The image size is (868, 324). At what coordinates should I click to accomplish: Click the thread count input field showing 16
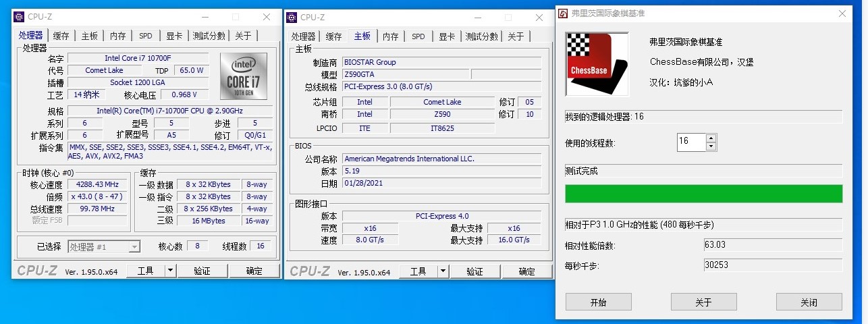691,142
